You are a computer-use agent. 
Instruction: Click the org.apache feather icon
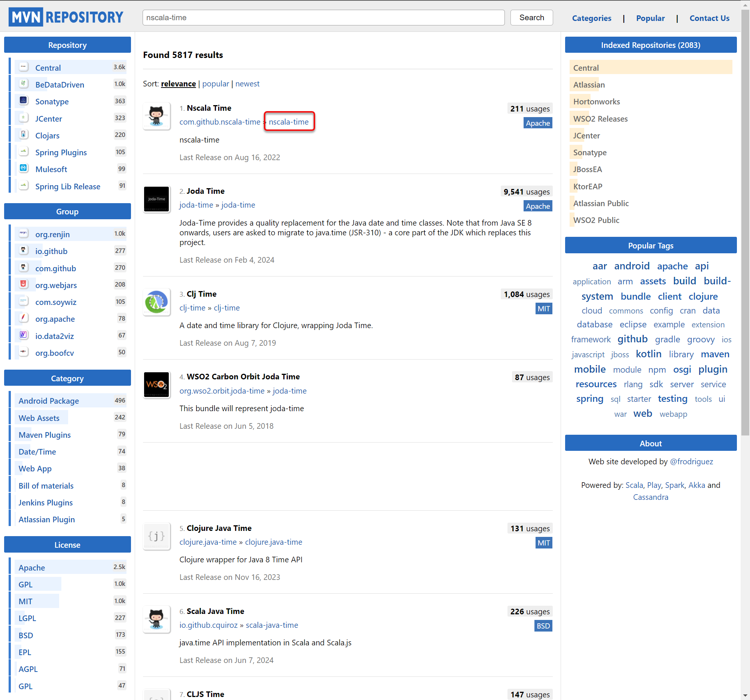(23, 318)
